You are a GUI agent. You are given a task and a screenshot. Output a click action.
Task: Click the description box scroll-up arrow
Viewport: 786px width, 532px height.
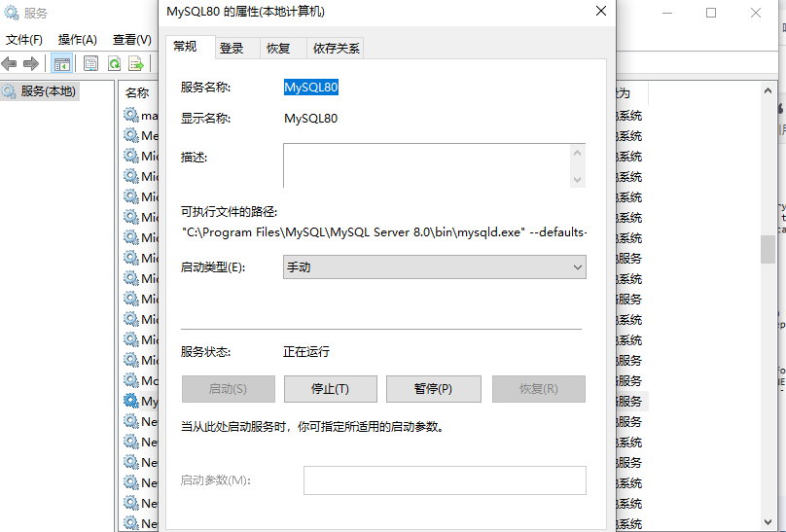point(578,153)
